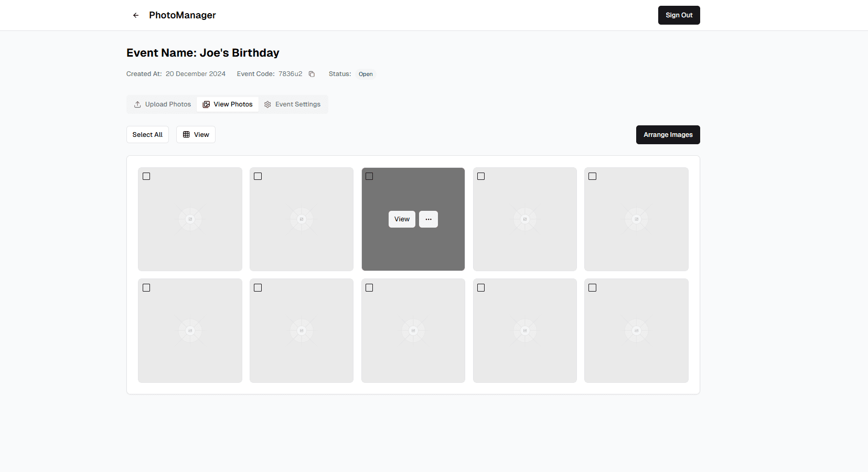Sign out of PhotoManager

pyautogui.click(x=679, y=15)
